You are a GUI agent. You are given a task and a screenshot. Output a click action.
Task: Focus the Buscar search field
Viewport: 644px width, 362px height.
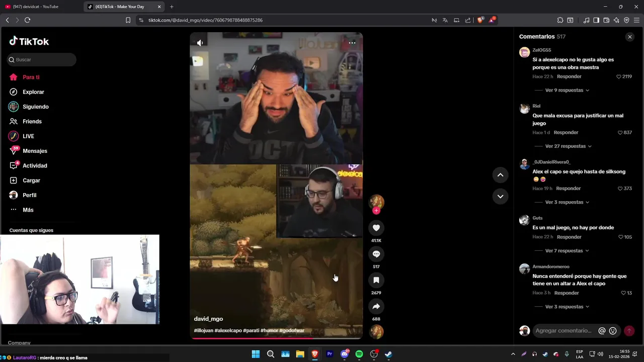[x=42, y=60]
